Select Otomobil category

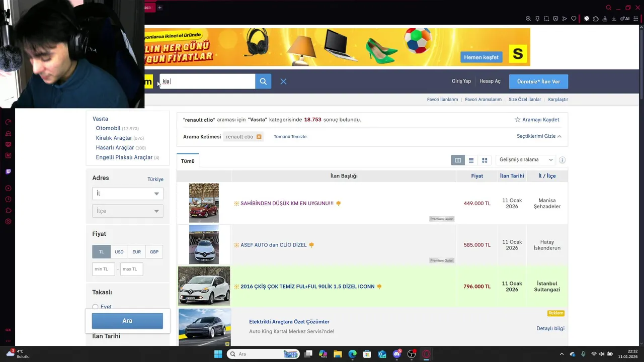(x=108, y=128)
